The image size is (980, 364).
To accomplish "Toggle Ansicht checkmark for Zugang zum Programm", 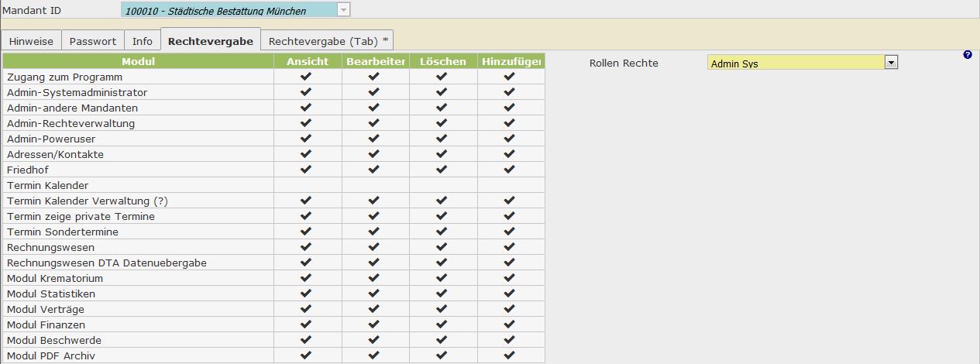I will pos(306,77).
